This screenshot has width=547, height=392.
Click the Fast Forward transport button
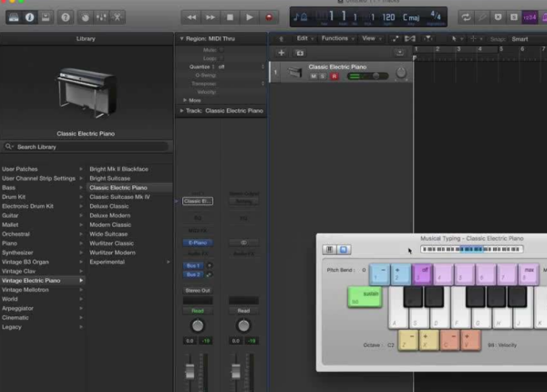pos(211,17)
